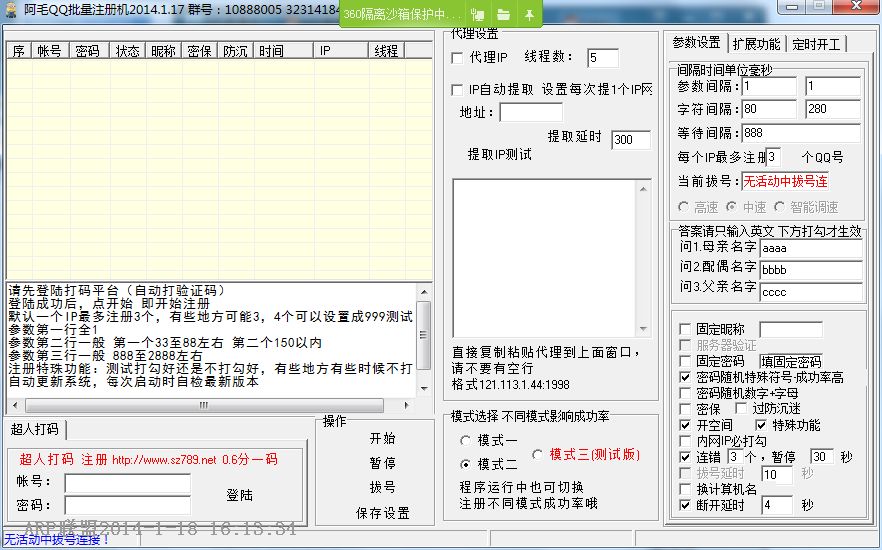Click the app icon in title bar
Screen dimensions: 882x550
point(10,10)
